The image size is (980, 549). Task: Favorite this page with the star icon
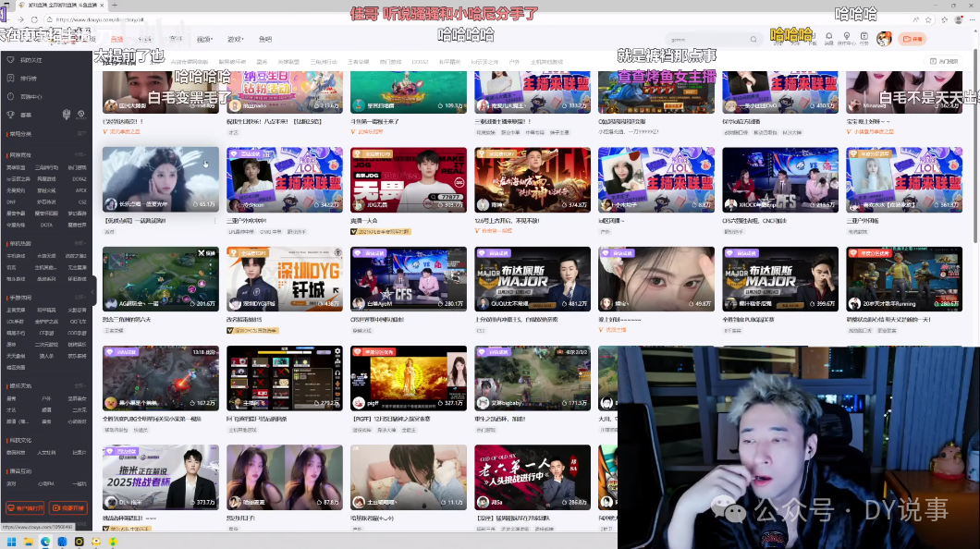tap(929, 19)
